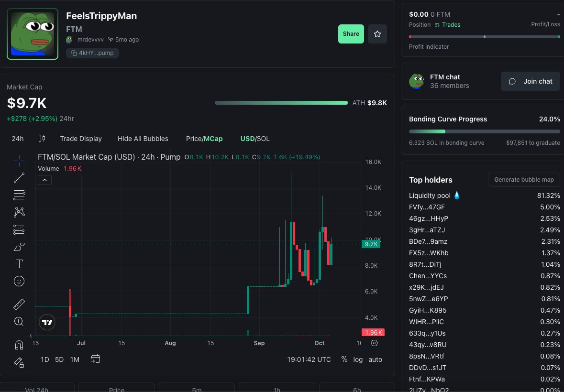Viewport: 564px width, 392px height.
Task: Switch chart to Price view
Action: 194,139
